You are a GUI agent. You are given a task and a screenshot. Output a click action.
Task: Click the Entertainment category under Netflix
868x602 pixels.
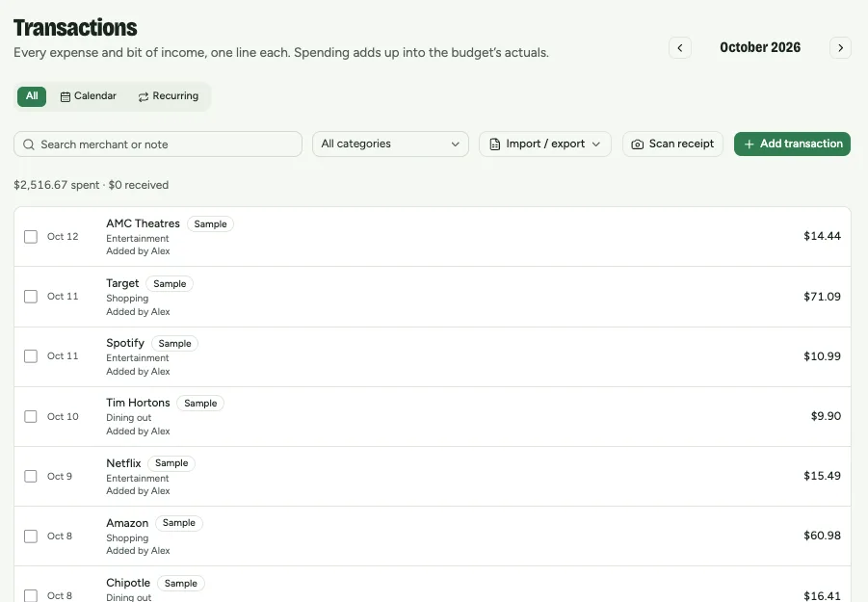(x=138, y=478)
